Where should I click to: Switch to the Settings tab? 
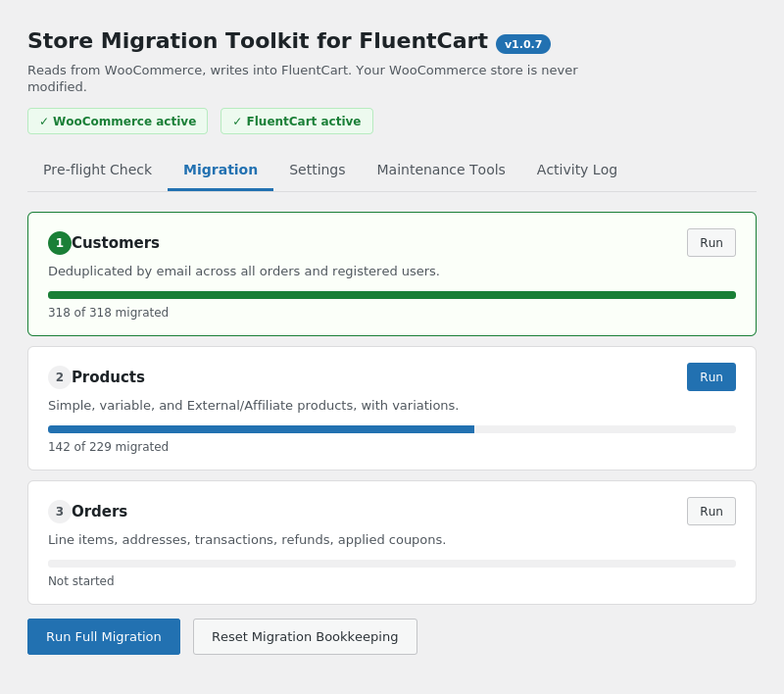click(317, 170)
